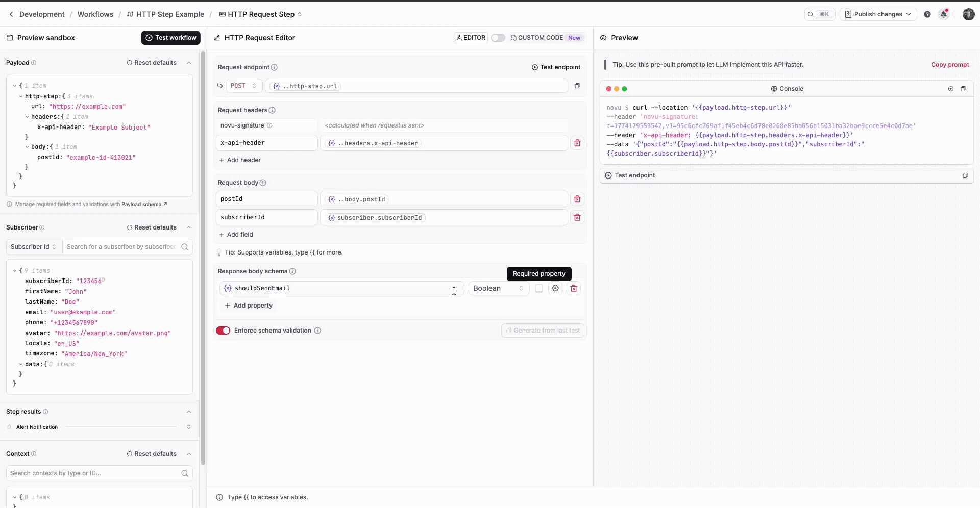Open the search in the top bar
The height and width of the screenshot is (508, 980).
(820, 14)
